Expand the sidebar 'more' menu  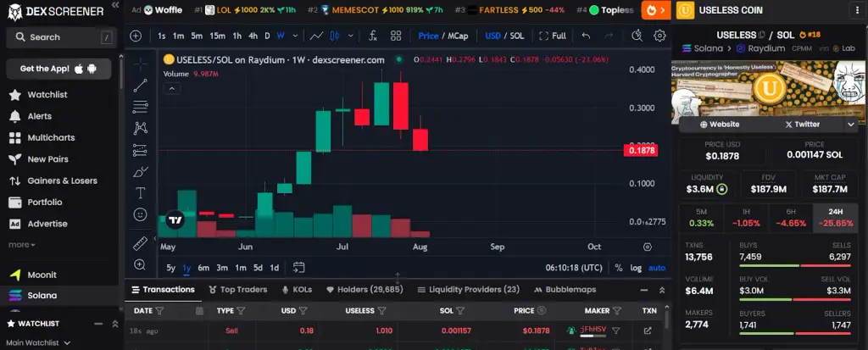click(x=21, y=245)
